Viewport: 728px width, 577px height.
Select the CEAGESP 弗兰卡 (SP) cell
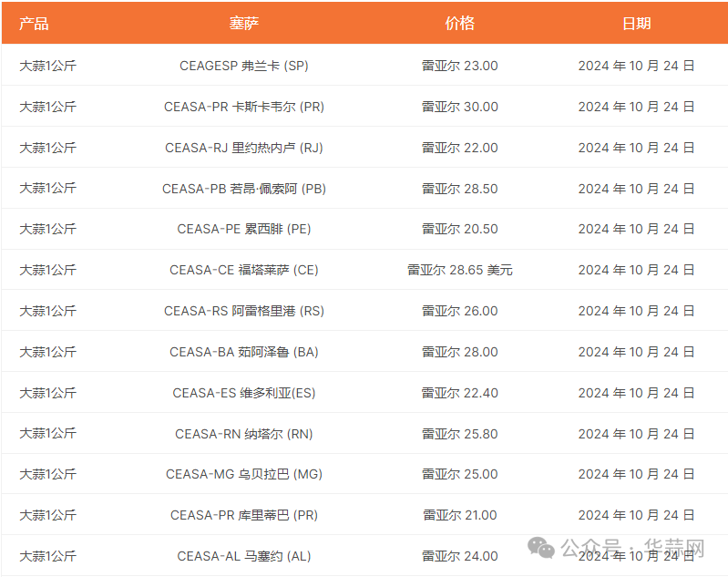[x=244, y=66]
